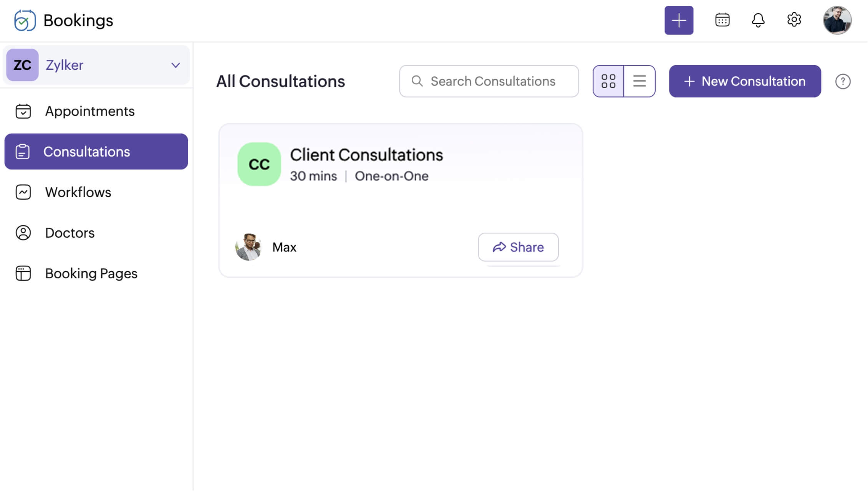Screen dimensions: 868x491
Task: Share the Client Consultations booking link
Action: click(x=518, y=247)
